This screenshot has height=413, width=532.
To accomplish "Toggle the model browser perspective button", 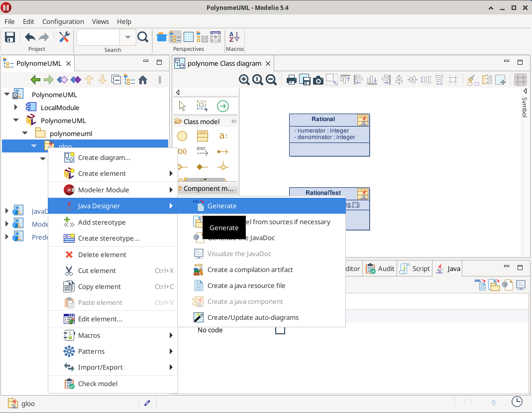I will pyautogui.click(x=175, y=37).
